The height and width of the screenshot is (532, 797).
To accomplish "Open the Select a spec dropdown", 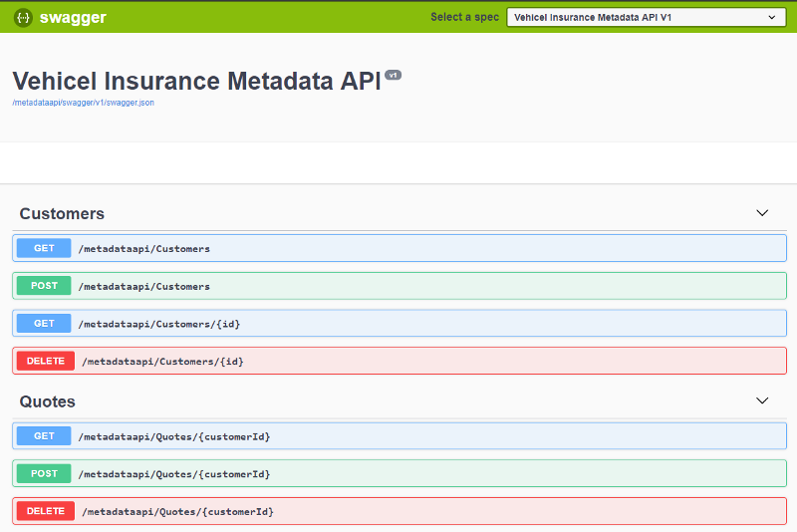I will coord(647,17).
